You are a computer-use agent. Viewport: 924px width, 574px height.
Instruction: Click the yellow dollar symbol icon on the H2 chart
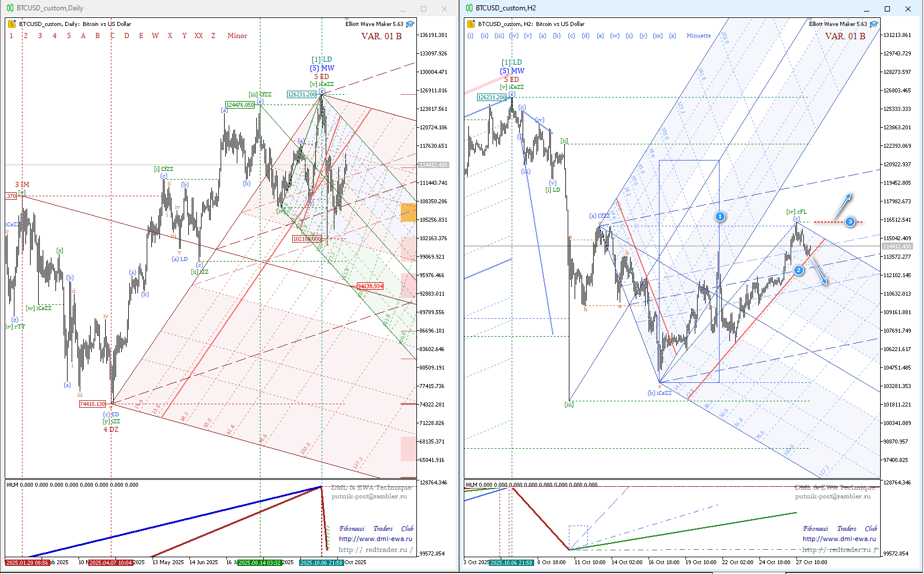(x=471, y=24)
